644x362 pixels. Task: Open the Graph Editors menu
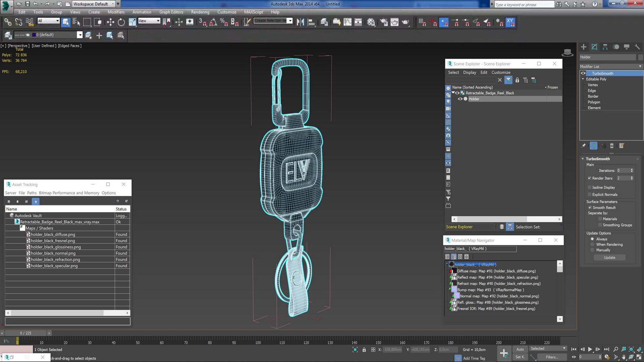(171, 12)
